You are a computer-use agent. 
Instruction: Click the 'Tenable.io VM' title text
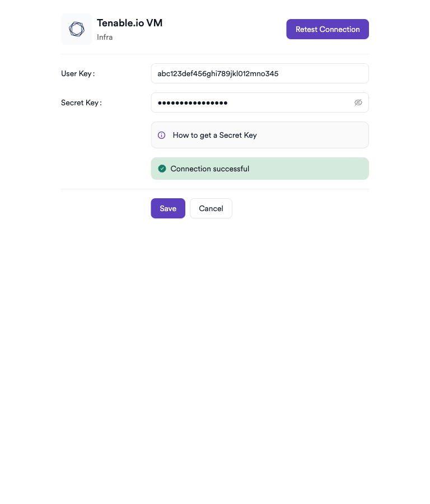click(129, 23)
